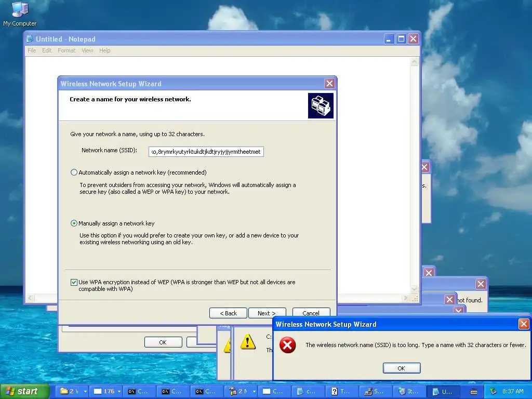Screen dimensions: 532x399
Task: Click OK in the background dialog below the wizard
Action: [163, 342]
